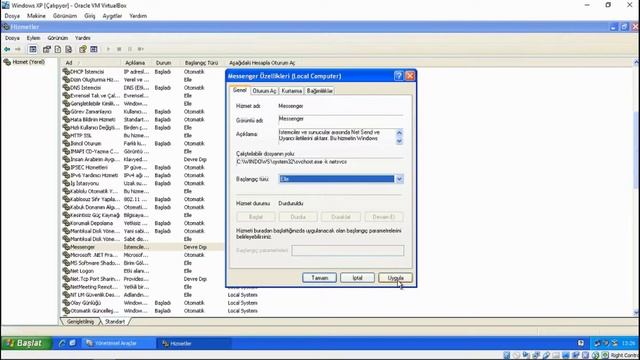Click the Tamam button

point(320,278)
